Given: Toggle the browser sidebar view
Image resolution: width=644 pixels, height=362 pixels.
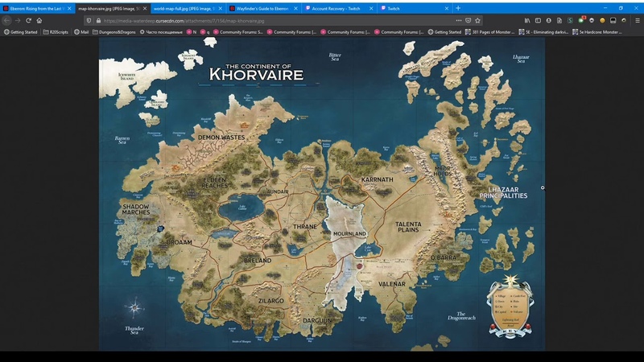Looking at the screenshot, I should pos(538,21).
